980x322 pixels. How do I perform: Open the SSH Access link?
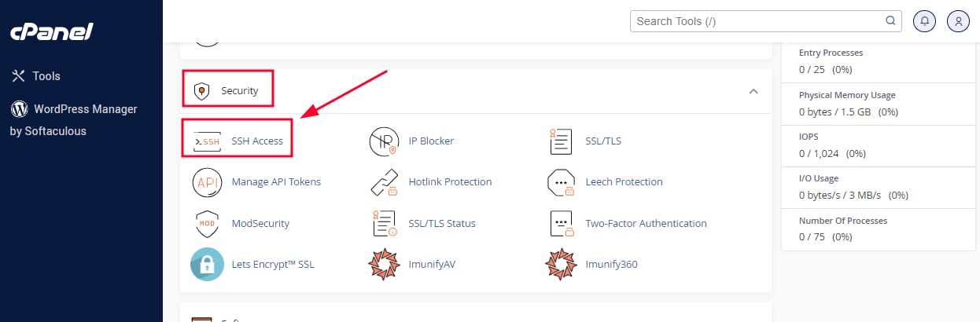tap(257, 141)
